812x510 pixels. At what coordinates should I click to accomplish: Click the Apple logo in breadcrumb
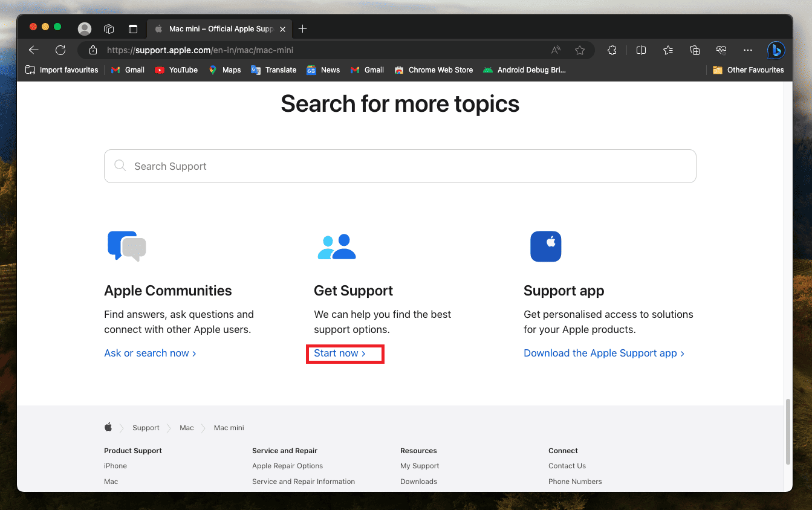(108, 427)
